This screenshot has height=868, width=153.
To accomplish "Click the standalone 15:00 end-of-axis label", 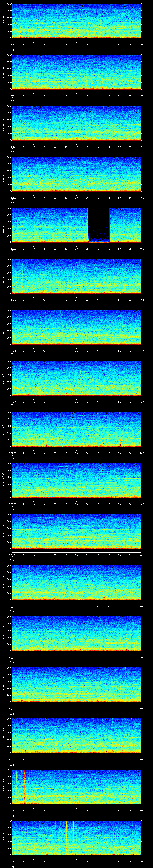I will point(141,44).
